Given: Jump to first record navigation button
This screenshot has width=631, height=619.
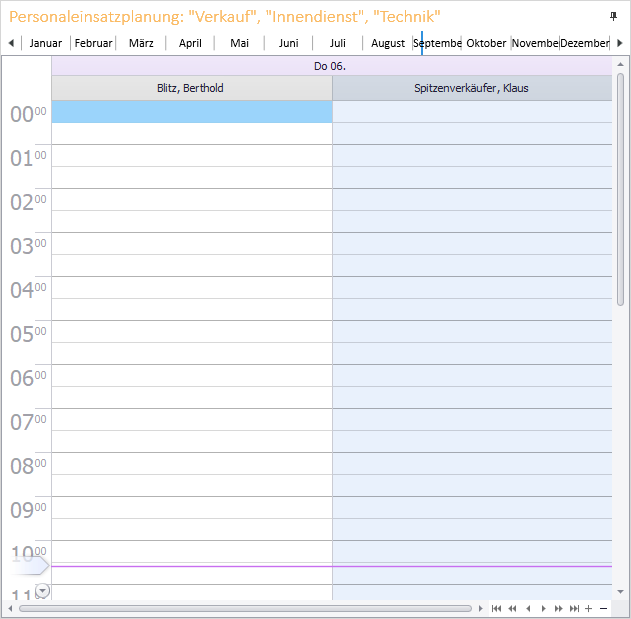Looking at the screenshot, I should coord(496,608).
